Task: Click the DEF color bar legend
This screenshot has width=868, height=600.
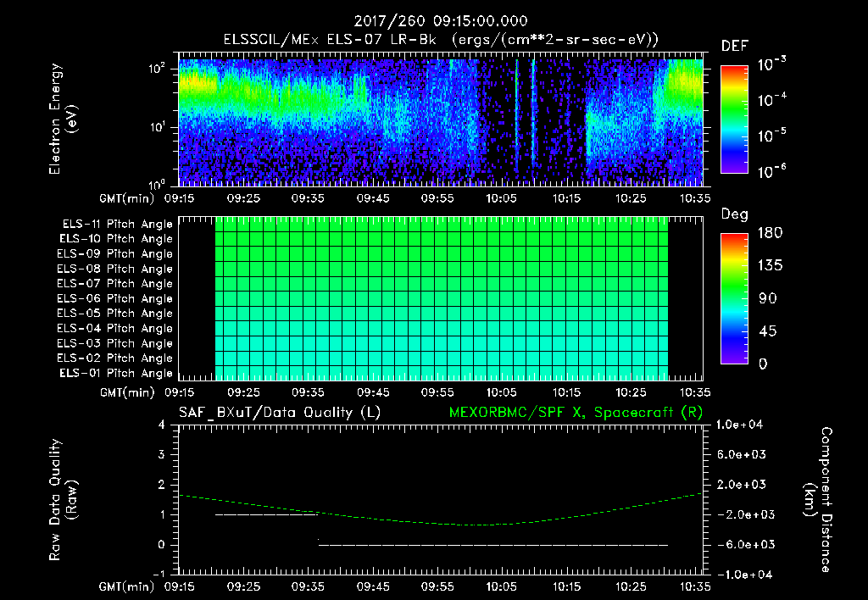Action: (734, 119)
